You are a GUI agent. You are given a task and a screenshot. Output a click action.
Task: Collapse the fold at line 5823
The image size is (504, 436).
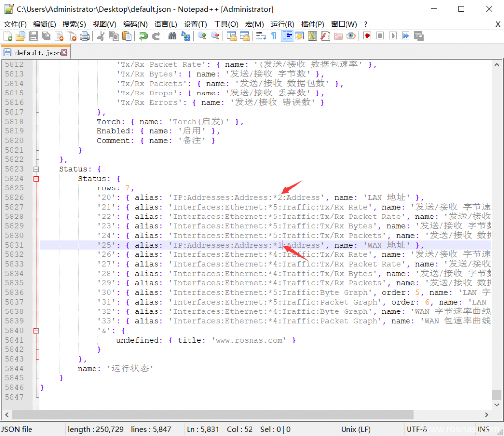click(36, 169)
